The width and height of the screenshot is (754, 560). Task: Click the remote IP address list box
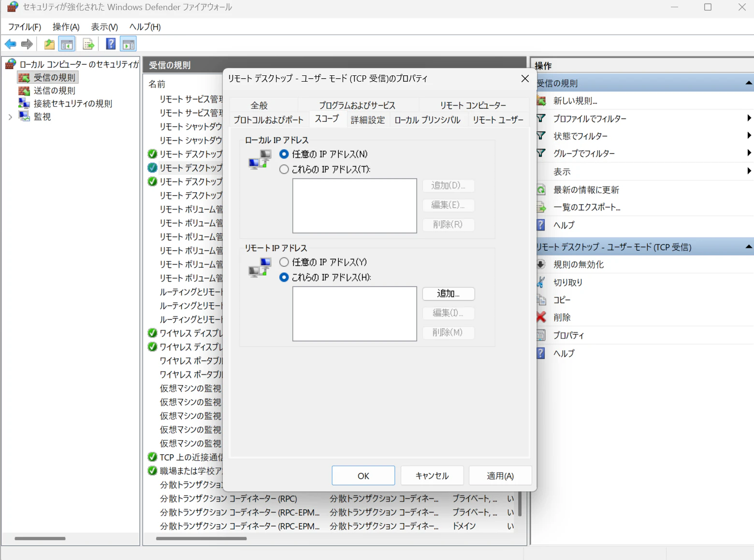(x=355, y=314)
